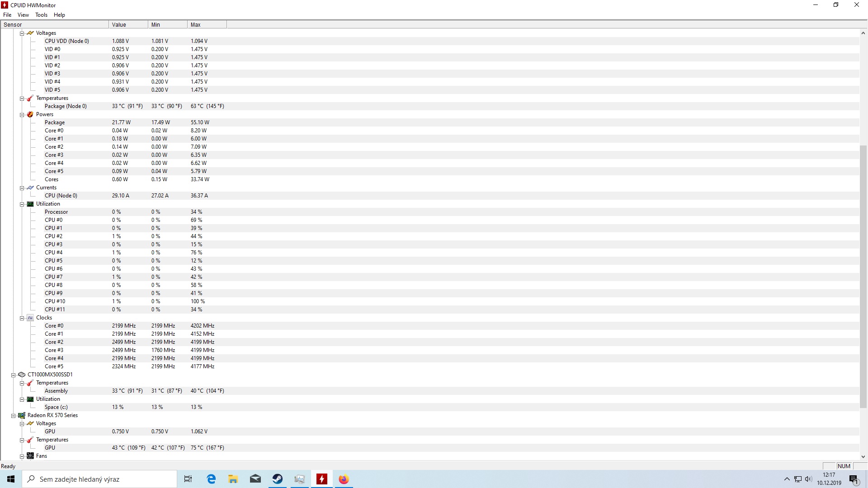Open Steam from the taskbar

coord(277,479)
